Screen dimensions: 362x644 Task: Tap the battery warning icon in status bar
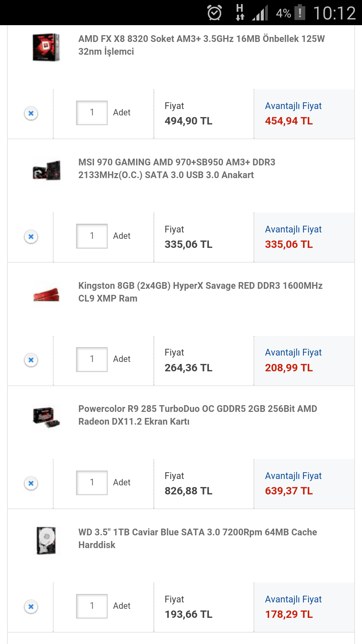click(x=300, y=13)
